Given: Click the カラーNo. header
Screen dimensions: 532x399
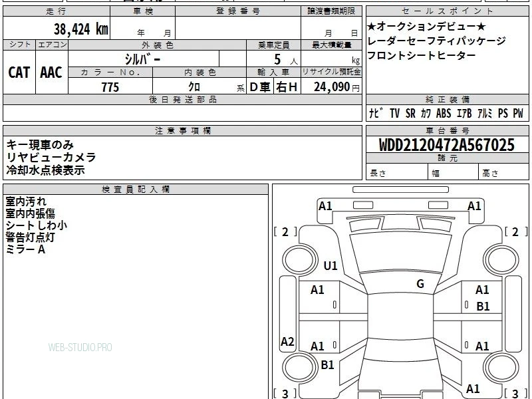Looking at the screenshot, I should (x=110, y=72).
